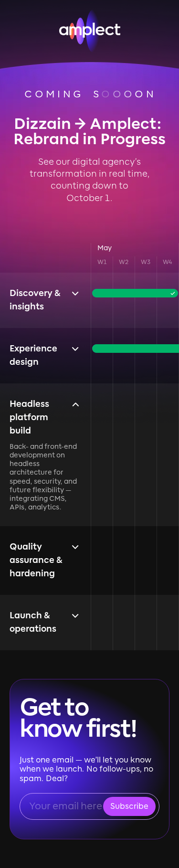The height and width of the screenshot is (868, 179).
Task: Click the Rebrand in Progress headline
Action: (x=90, y=139)
